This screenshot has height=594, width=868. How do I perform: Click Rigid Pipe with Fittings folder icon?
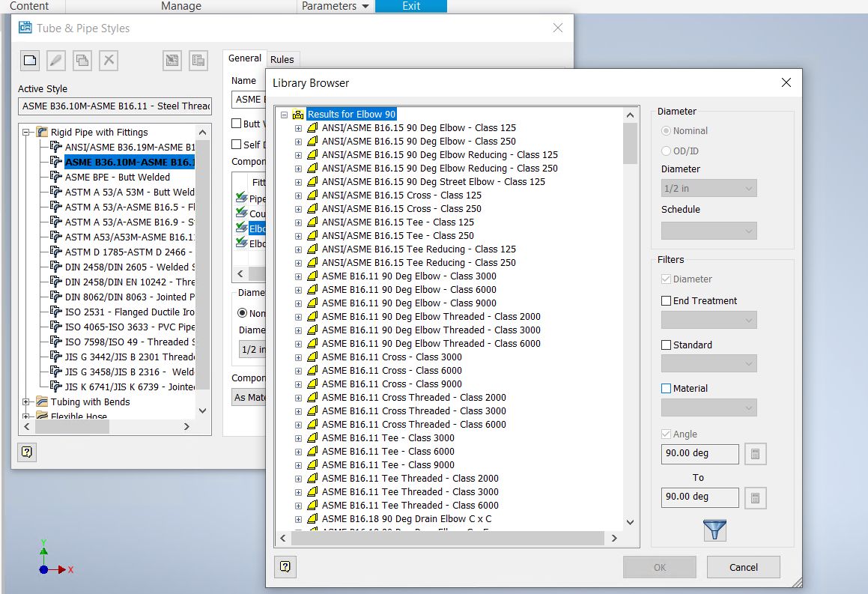click(42, 132)
